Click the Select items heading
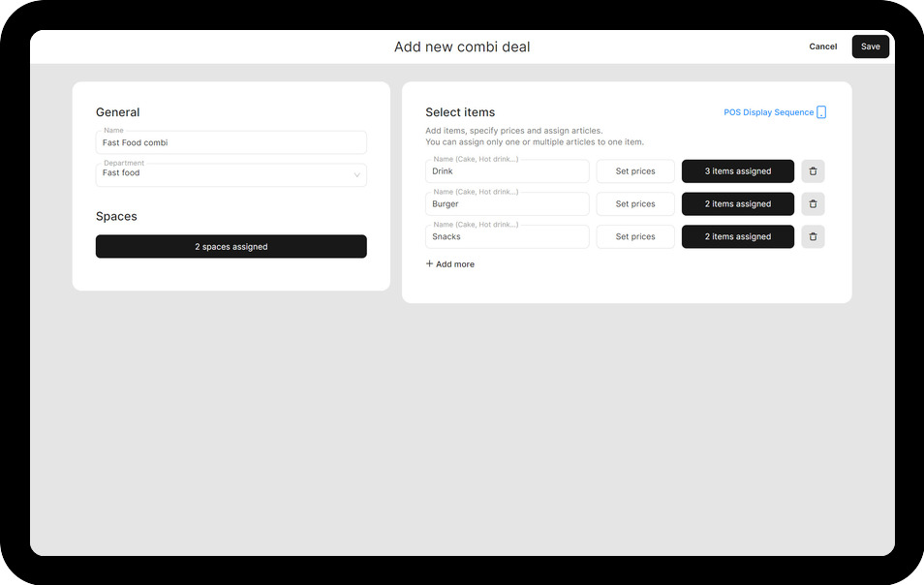This screenshot has width=924, height=585. tap(460, 112)
